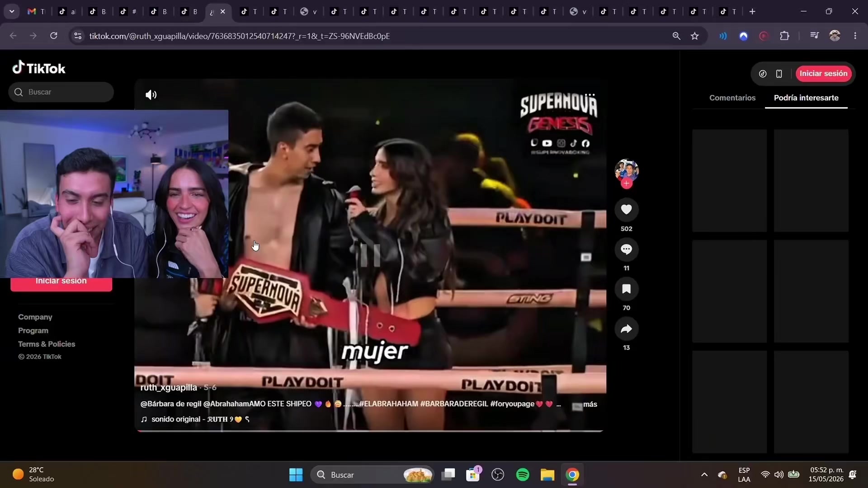The height and width of the screenshot is (488, 868).
Task: Switch to the Comentarios tab
Action: (732, 98)
